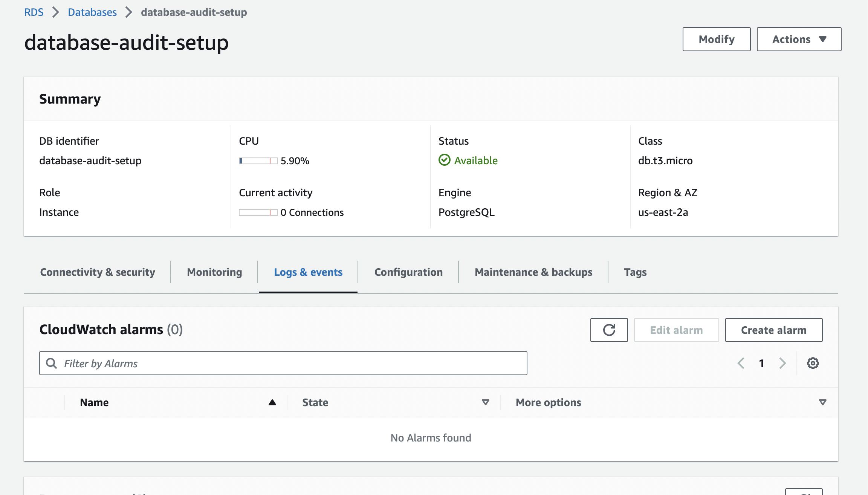Click the Instance role value

coord(59,212)
